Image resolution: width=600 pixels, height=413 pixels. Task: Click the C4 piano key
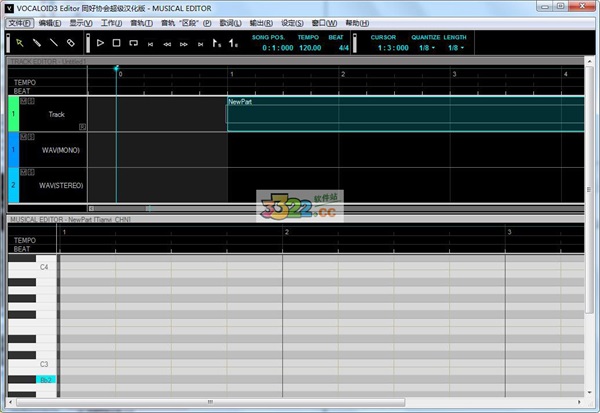tap(44, 267)
